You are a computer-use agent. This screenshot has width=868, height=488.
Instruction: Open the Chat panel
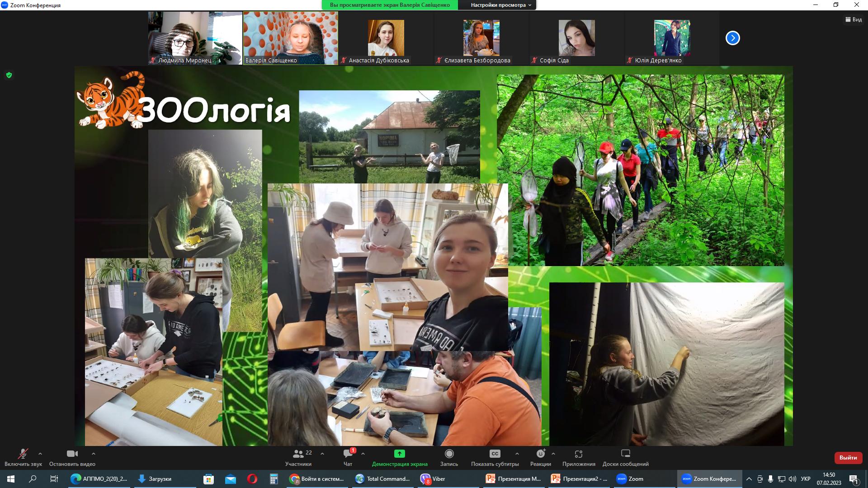point(348,454)
